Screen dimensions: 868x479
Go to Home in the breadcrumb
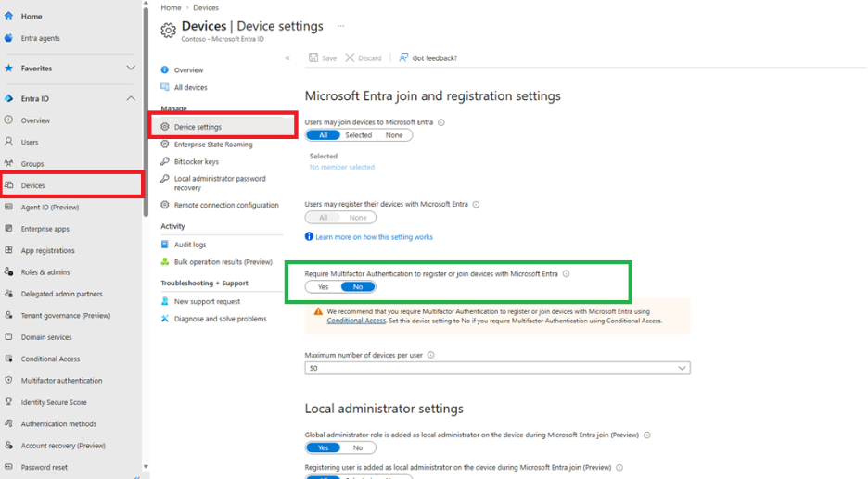click(171, 7)
